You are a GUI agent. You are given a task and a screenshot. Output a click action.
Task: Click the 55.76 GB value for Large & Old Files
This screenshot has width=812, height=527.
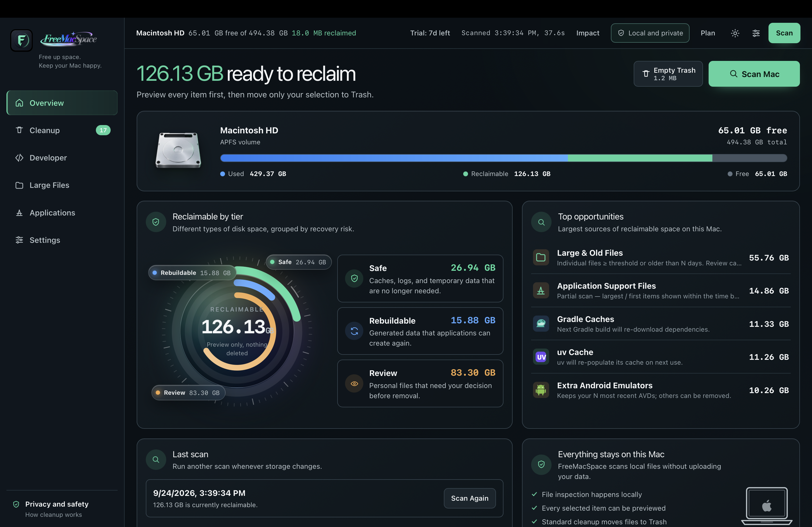tap(769, 258)
